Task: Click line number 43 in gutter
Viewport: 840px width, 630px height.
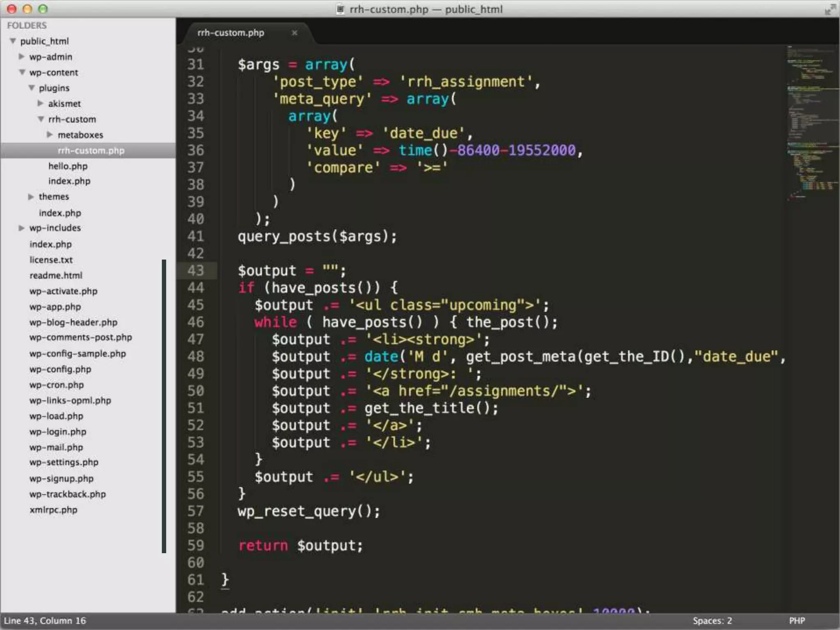Action: (196, 270)
